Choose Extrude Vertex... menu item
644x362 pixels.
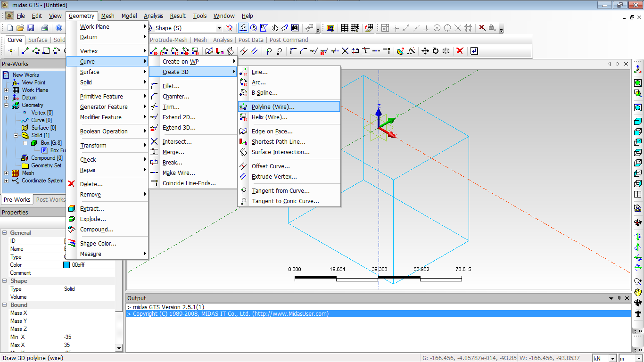click(289, 177)
